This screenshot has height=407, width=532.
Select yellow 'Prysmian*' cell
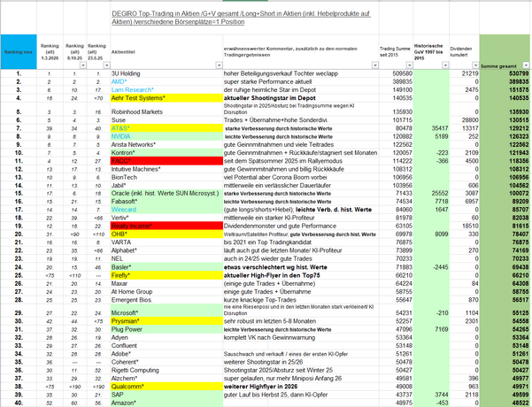click(x=166, y=321)
